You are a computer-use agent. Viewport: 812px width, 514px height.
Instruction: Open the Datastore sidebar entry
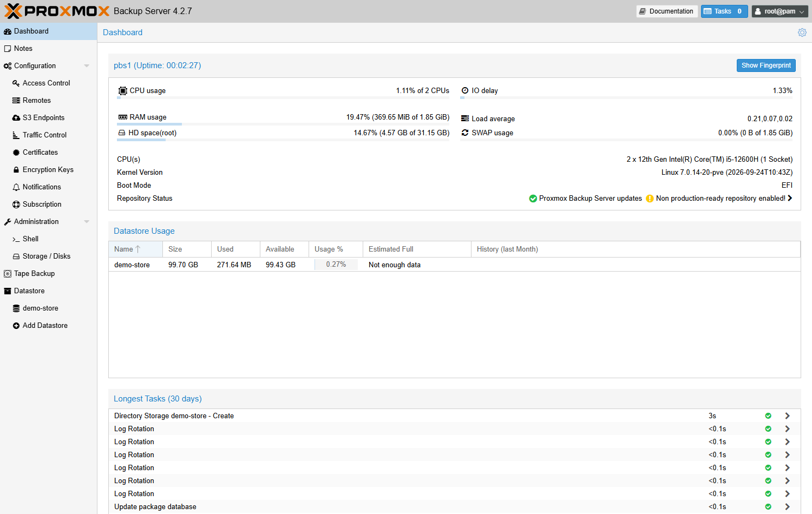tap(49, 291)
